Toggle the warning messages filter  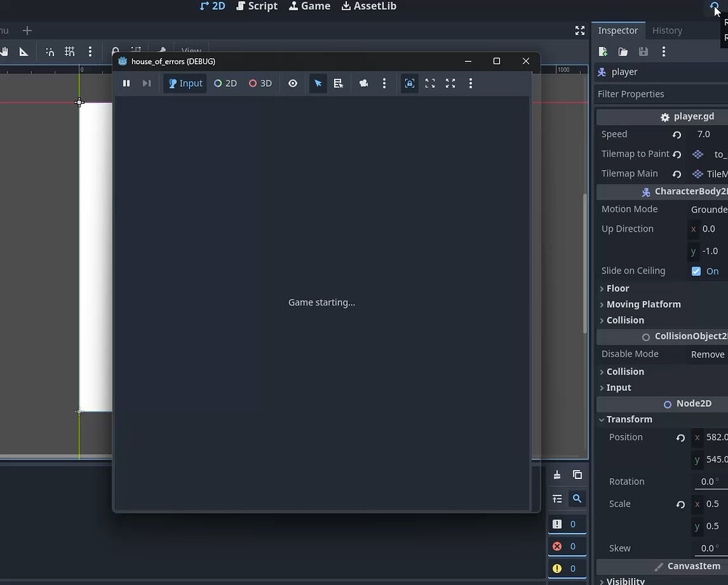pos(567,568)
